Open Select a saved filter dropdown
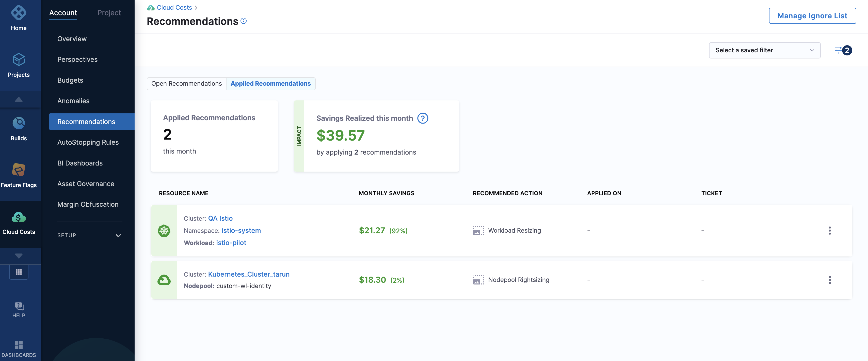The height and width of the screenshot is (361, 868). pyautogui.click(x=764, y=51)
